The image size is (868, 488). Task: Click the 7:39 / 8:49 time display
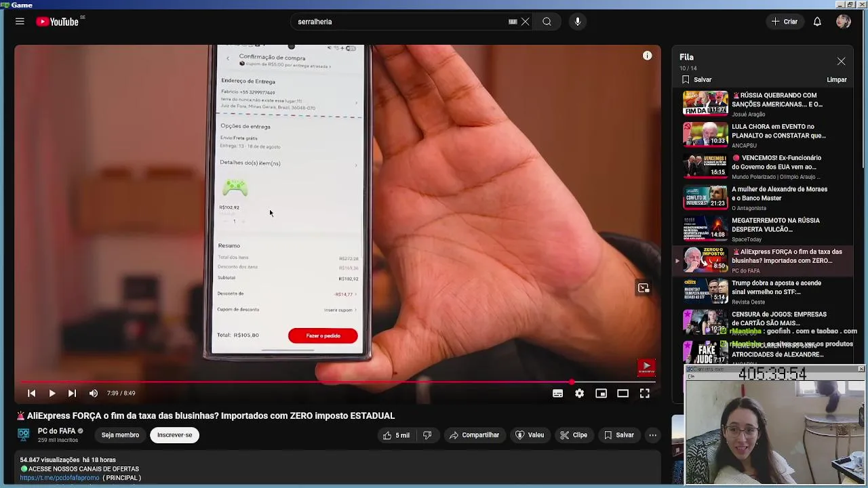[x=121, y=393]
